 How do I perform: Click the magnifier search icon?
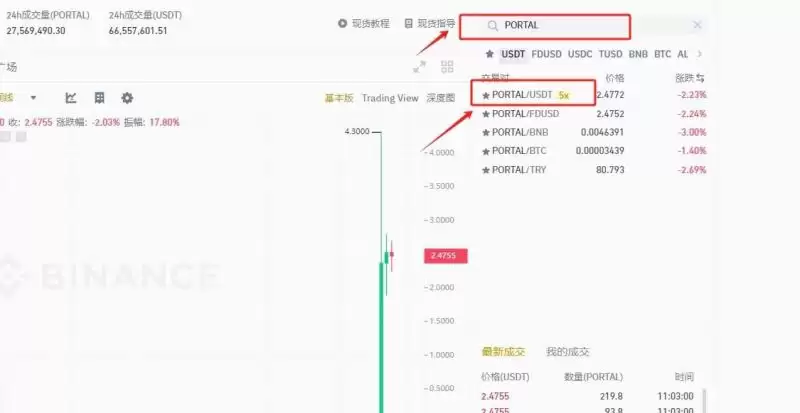[492, 26]
